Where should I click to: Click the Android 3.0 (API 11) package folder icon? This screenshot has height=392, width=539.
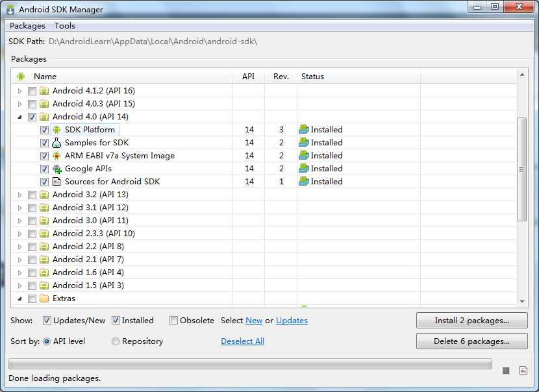pyautogui.click(x=44, y=221)
